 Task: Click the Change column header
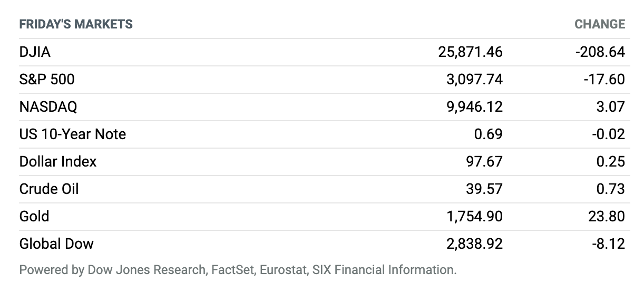(600, 24)
